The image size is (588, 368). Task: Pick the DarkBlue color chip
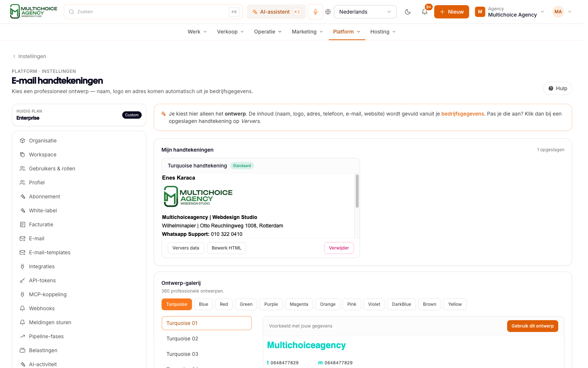(401, 304)
